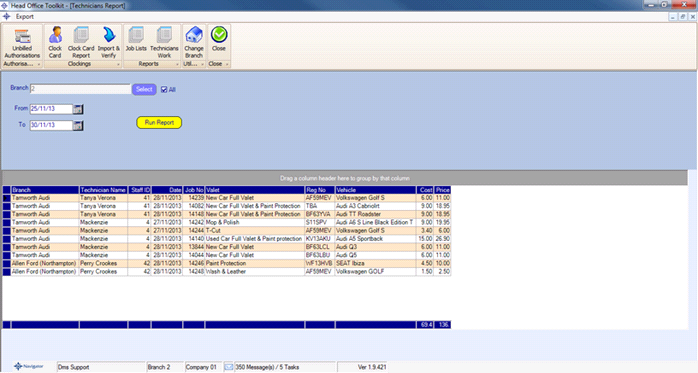Screen dimensions: 698x373
Task: Sort by Valet column header
Action: click(x=255, y=190)
